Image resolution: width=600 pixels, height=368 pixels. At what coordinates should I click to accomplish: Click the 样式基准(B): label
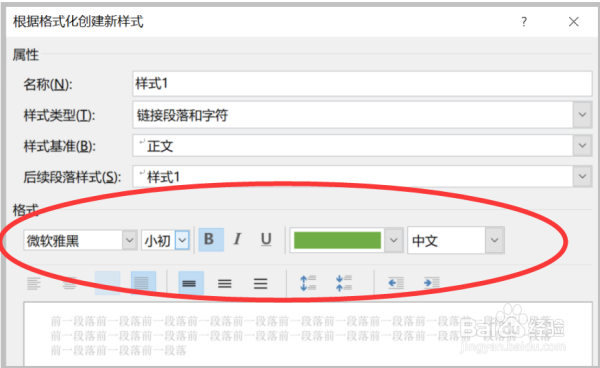pyautogui.click(x=60, y=146)
